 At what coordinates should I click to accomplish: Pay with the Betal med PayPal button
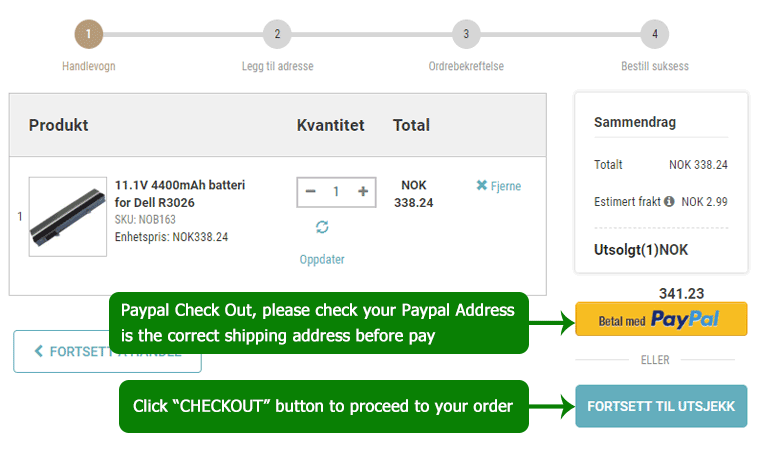coord(661,319)
